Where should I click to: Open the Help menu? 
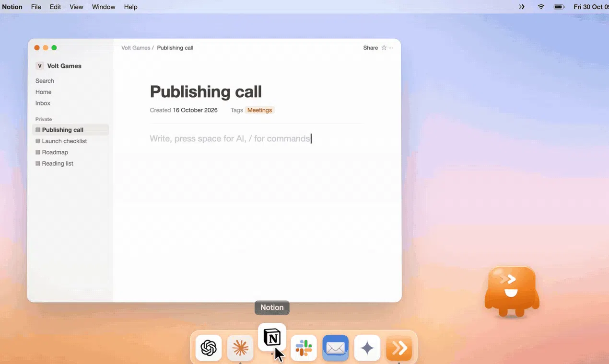(x=130, y=7)
